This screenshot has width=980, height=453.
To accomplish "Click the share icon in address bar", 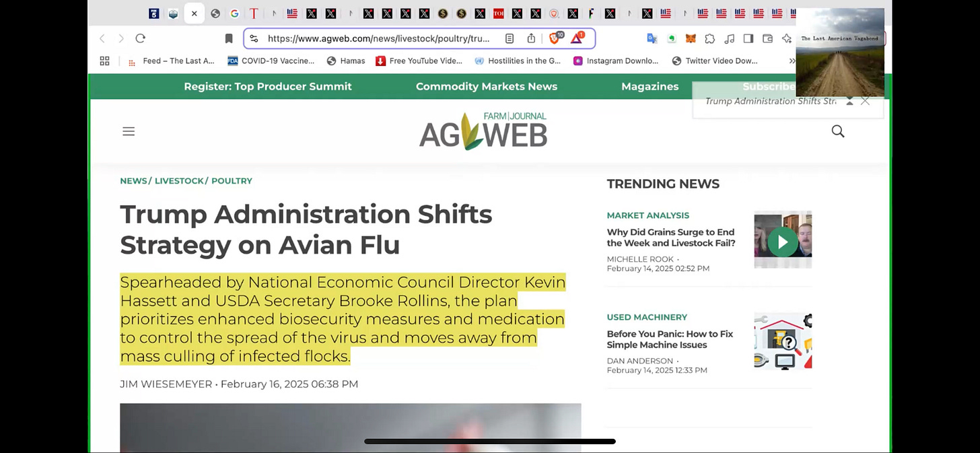I will point(531,38).
